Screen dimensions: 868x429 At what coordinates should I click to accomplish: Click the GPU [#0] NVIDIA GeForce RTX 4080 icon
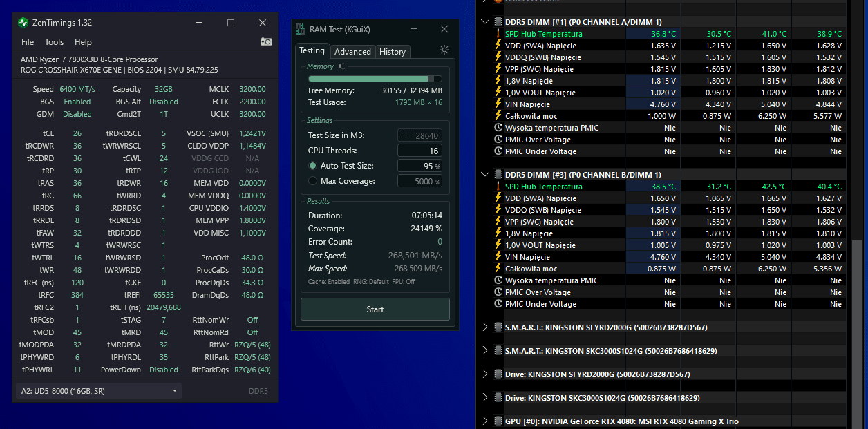(x=498, y=421)
